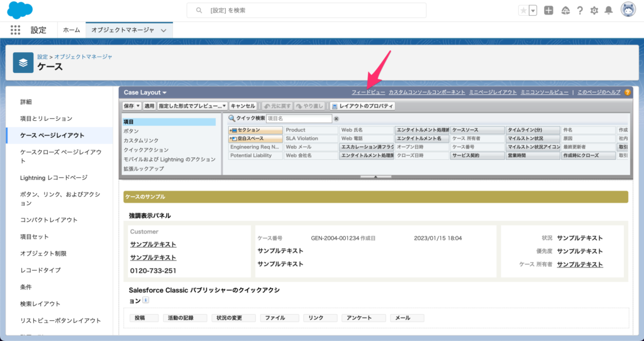Viewport: 644px width, 341px height.
Task: Expand the favorites list dropdown arrow
Action: click(x=533, y=10)
